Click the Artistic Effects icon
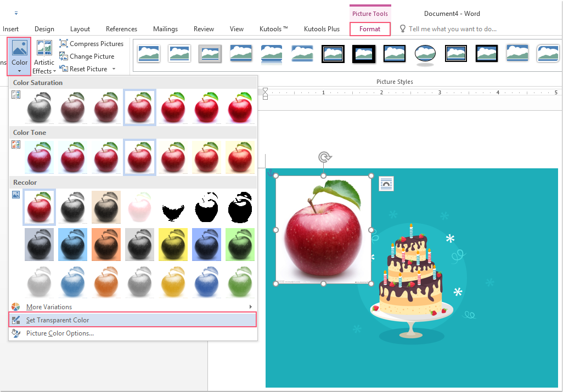Viewport: 563px width, 392px height. [44, 47]
